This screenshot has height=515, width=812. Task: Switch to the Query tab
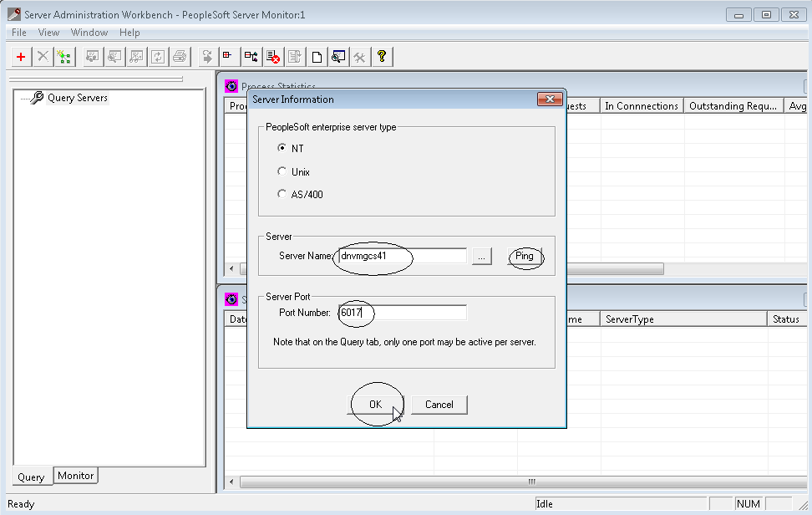click(31, 477)
